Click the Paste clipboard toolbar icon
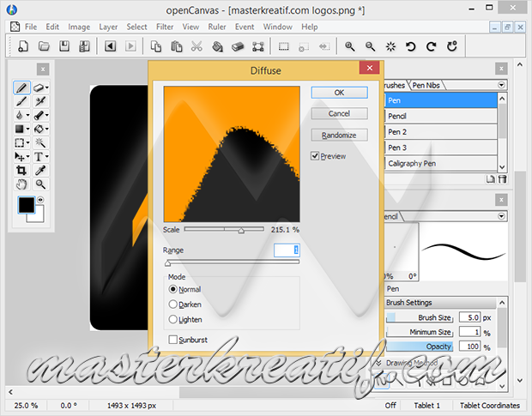Screen dimensions: 532x416 [x=177, y=46]
